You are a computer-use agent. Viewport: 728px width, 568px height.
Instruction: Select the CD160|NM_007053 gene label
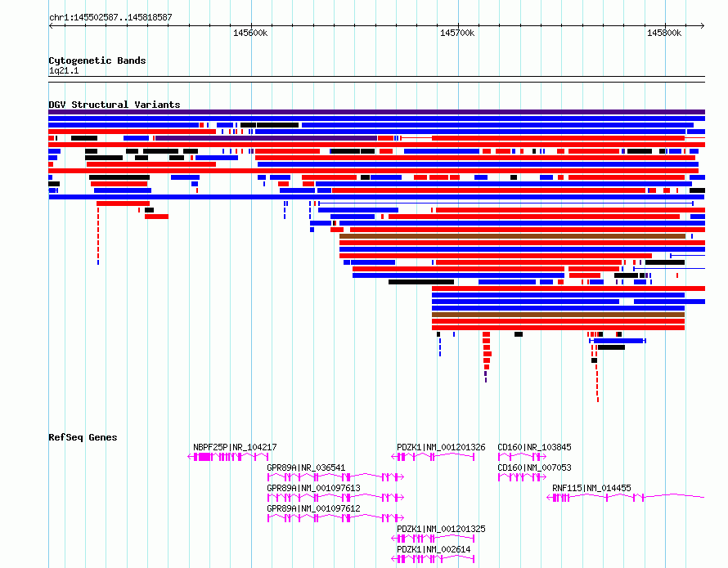pos(534,467)
